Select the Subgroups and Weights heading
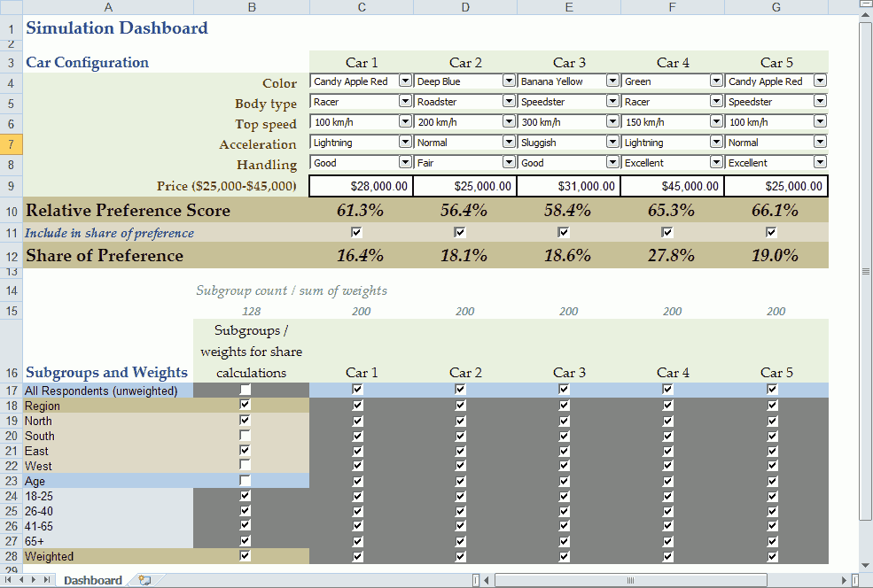The width and height of the screenshot is (873, 588). 107,372
